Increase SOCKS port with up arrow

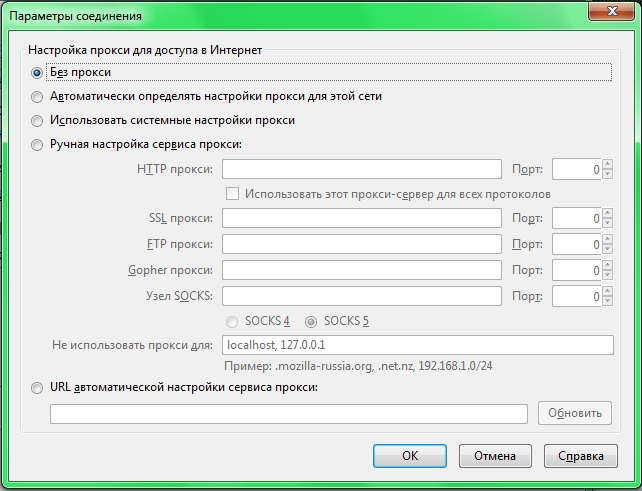608,291
